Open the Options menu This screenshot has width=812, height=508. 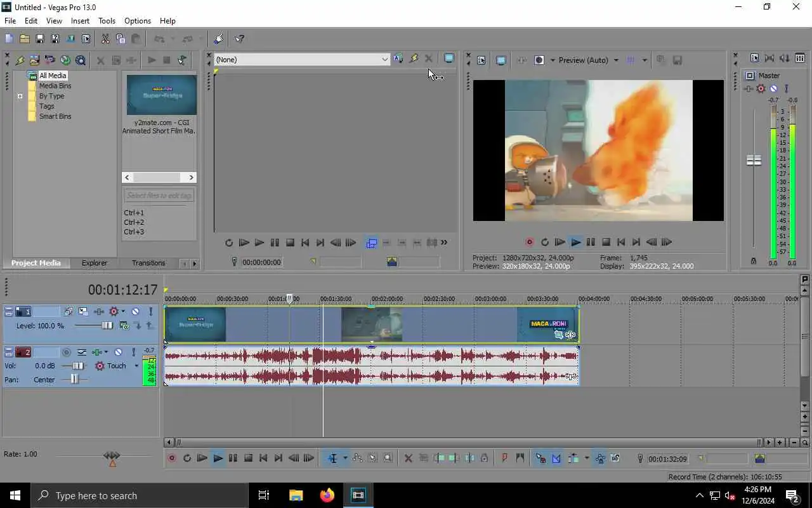138,20
